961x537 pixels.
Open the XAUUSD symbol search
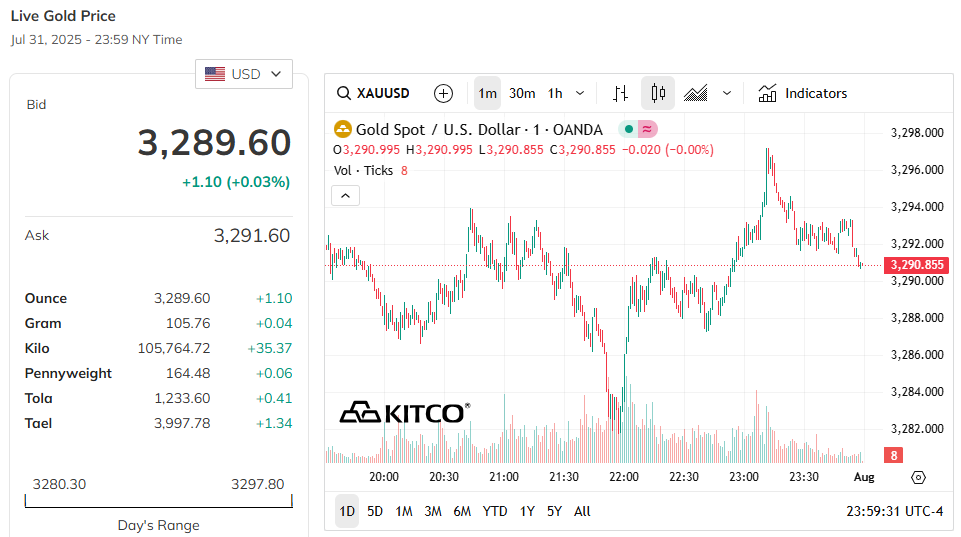click(x=373, y=93)
